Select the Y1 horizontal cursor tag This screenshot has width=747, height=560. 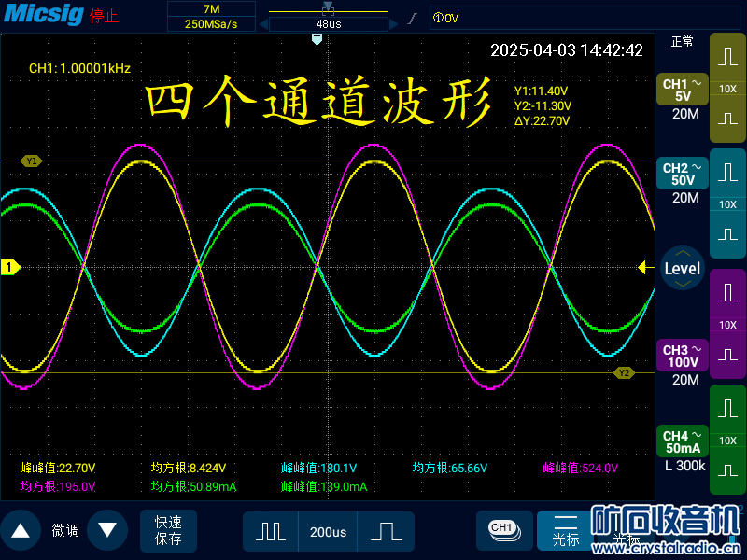pyautogui.click(x=32, y=161)
